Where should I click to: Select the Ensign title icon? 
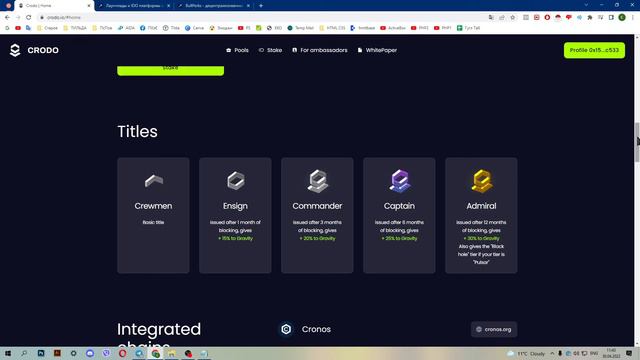click(x=236, y=180)
